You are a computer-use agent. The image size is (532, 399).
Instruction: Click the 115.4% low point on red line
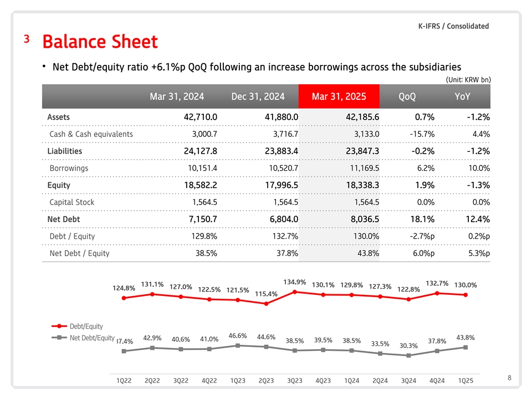point(266,304)
